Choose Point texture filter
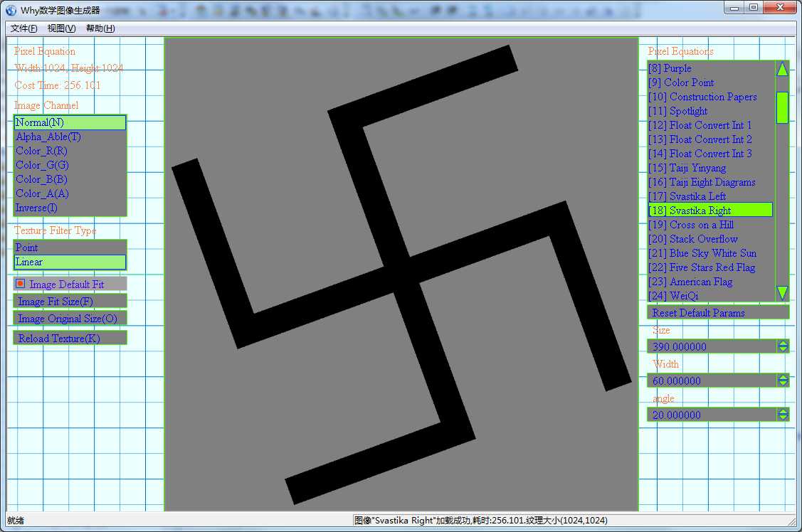Screen dimensions: 802x532 pyautogui.click(x=70, y=248)
